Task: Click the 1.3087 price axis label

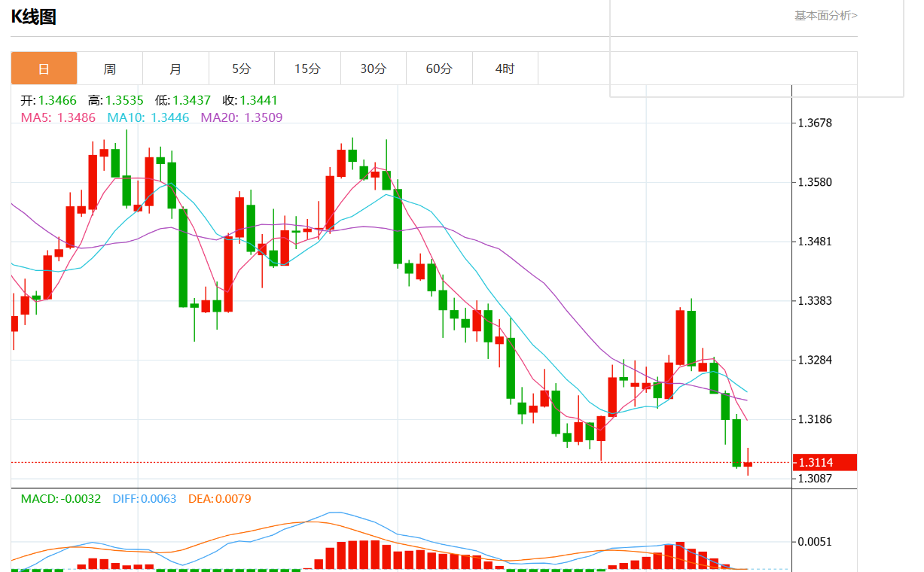Action: pyautogui.click(x=815, y=479)
